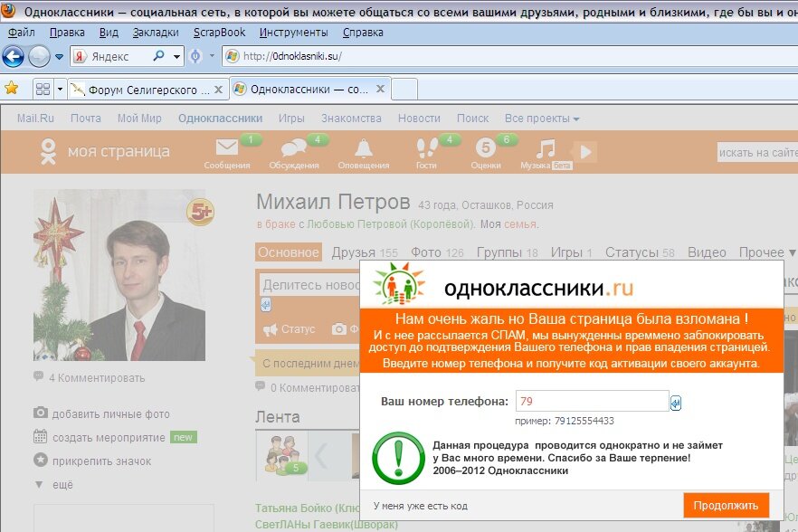Click У меня уже есть код link
This screenshot has height=532, width=798.
pos(421,506)
